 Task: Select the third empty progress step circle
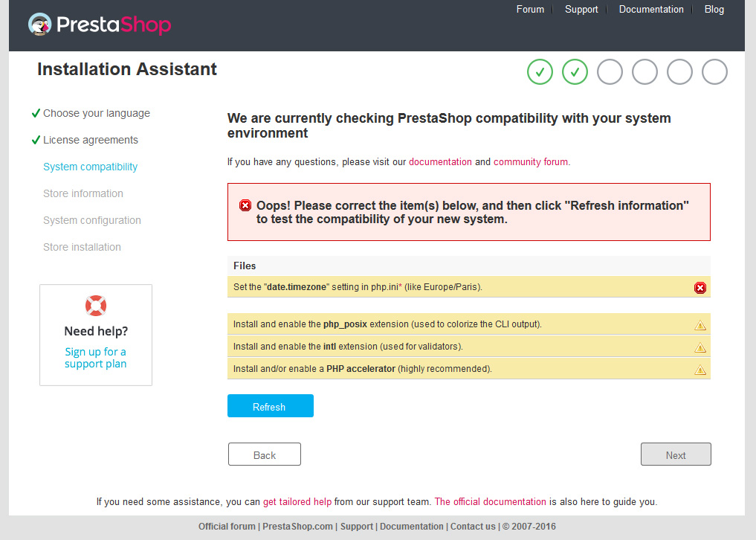click(610, 72)
